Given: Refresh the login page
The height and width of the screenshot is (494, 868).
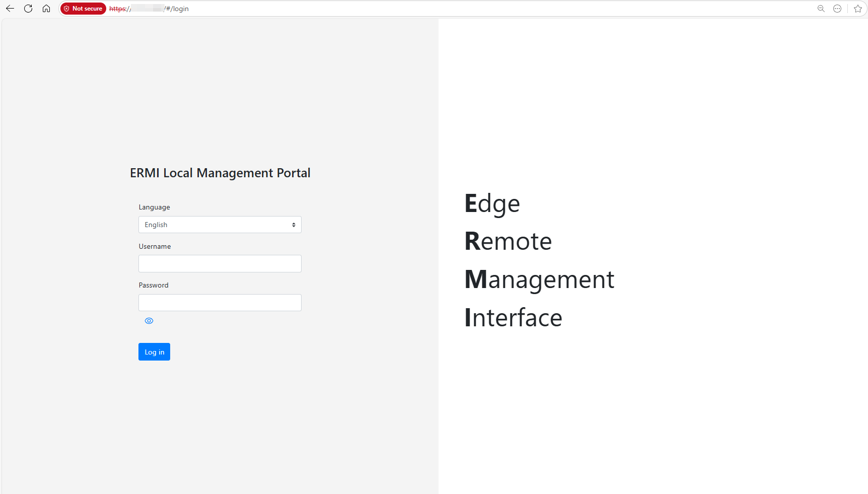Looking at the screenshot, I should tap(28, 9).
